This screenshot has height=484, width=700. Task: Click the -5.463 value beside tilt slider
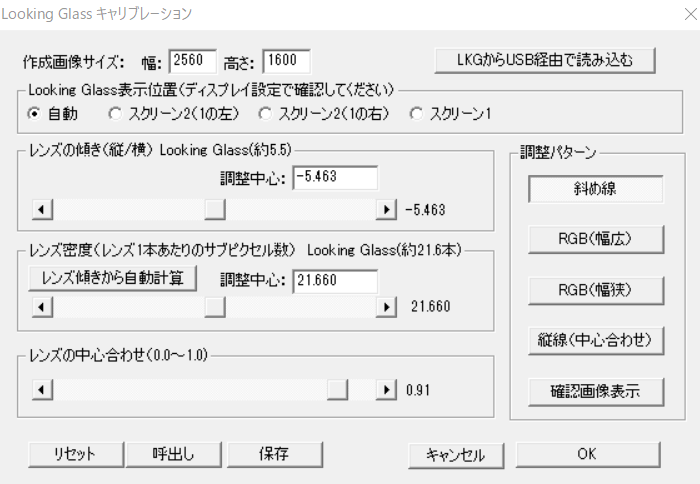click(425, 210)
